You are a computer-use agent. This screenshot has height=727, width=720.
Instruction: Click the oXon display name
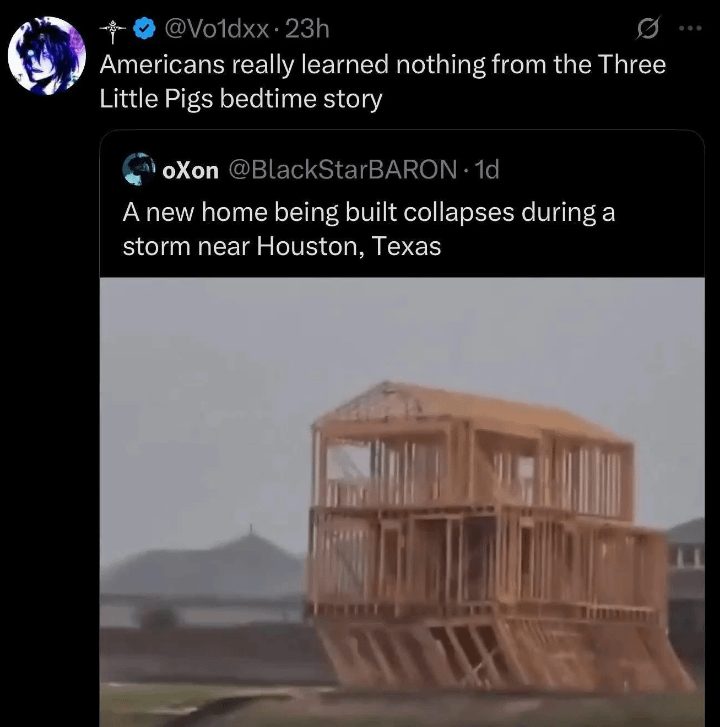click(x=191, y=171)
